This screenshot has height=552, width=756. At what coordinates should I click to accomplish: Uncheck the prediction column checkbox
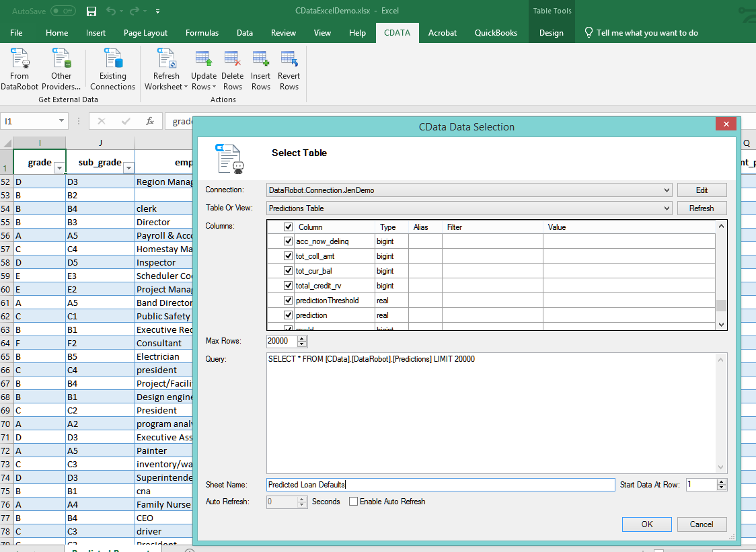click(289, 315)
